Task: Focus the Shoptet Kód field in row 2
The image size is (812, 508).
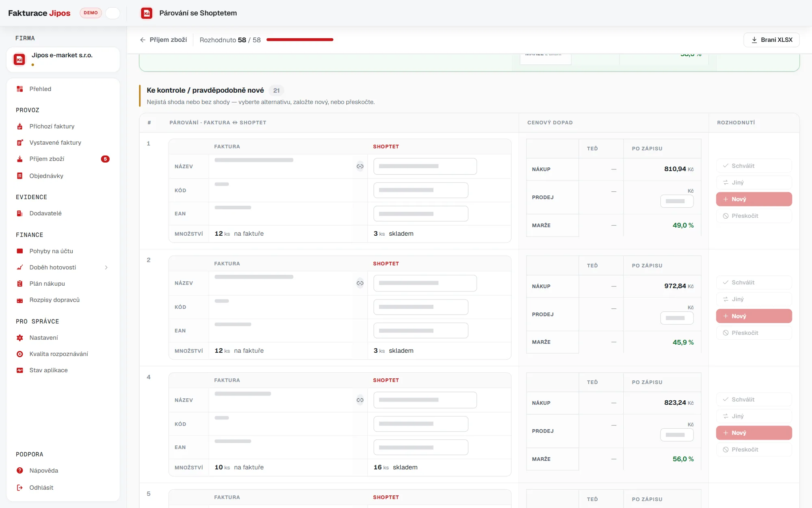Action: [421, 307]
